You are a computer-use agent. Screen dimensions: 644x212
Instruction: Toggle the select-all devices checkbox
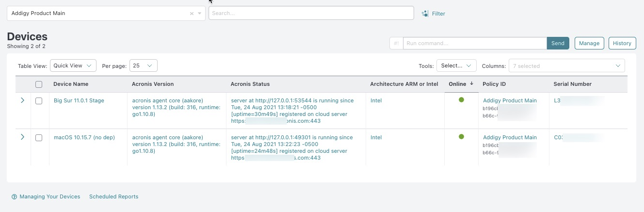pos(39,84)
